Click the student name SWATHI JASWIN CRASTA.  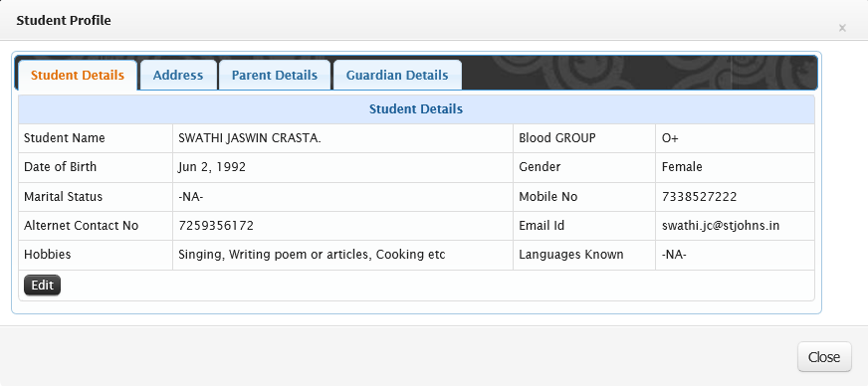point(250,138)
